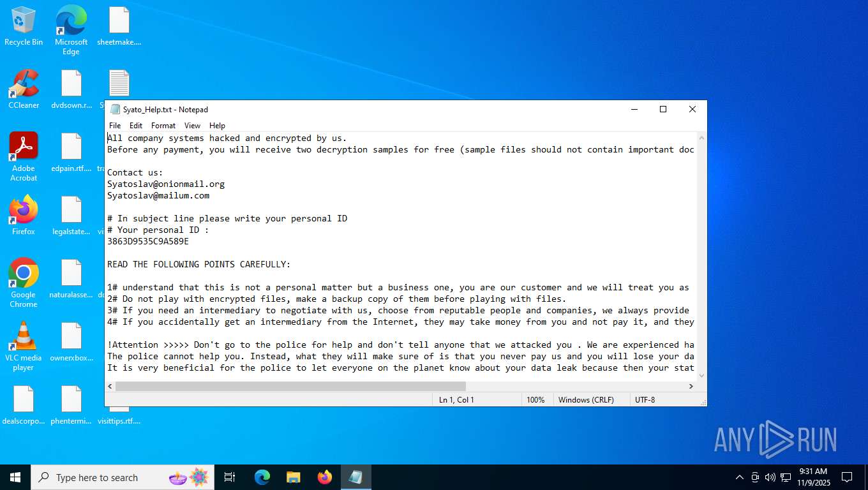Image resolution: width=868 pixels, height=490 pixels.
Task: Maximize the Notepad window
Action: click(663, 110)
